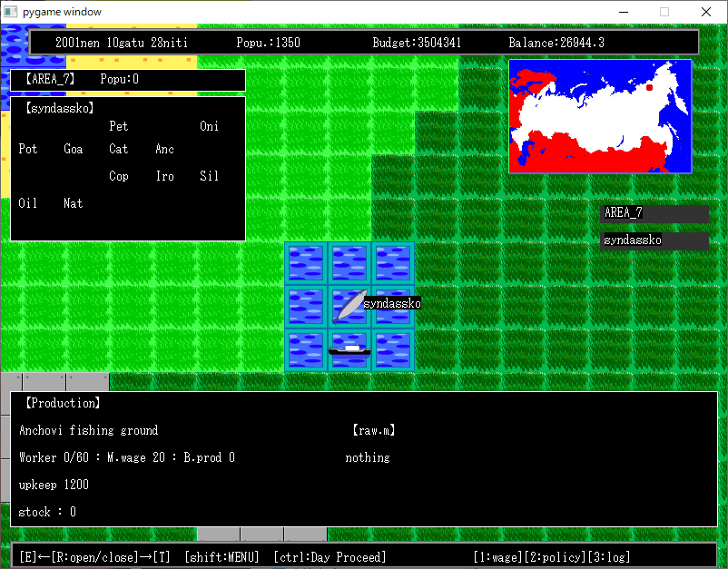The image size is (728, 569).
Task: Click the red marker on the minimap
Action: tap(650, 88)
